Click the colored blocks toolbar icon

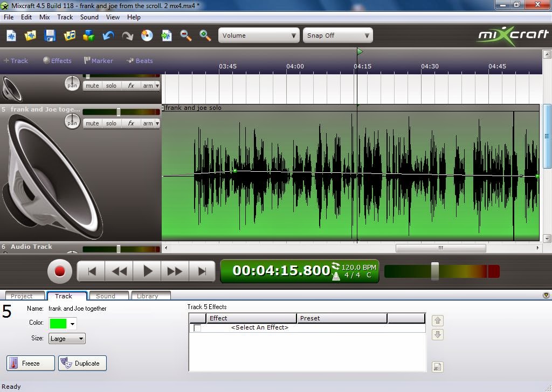[89, 36]
